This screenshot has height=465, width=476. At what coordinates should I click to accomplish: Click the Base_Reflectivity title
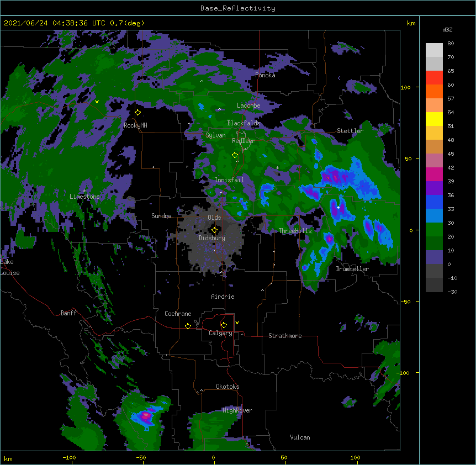pos(238,8)
